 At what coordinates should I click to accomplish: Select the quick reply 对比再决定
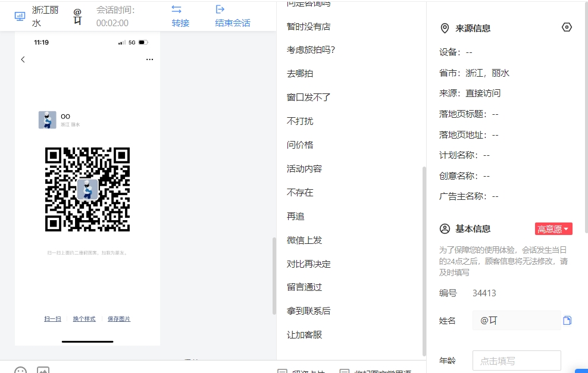[x=309, y=264]
